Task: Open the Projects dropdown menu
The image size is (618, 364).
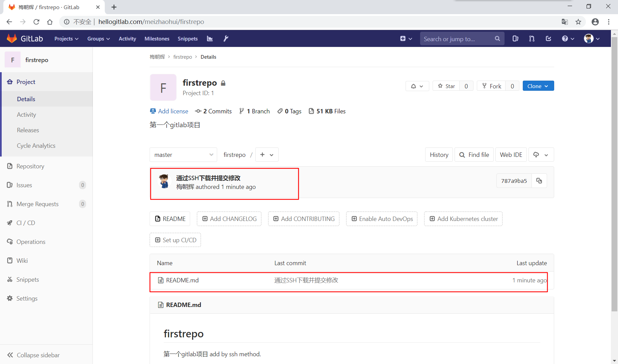Action: [x=67, y=38]
